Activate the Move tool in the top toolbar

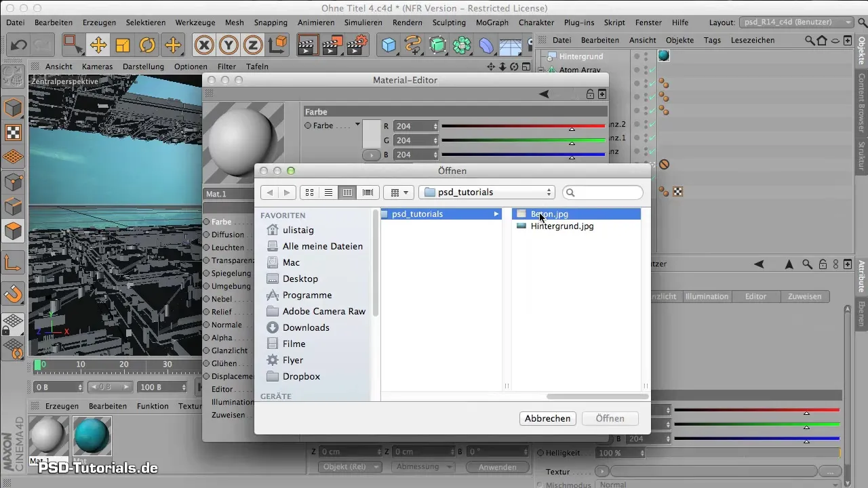[x=98, y=45]
